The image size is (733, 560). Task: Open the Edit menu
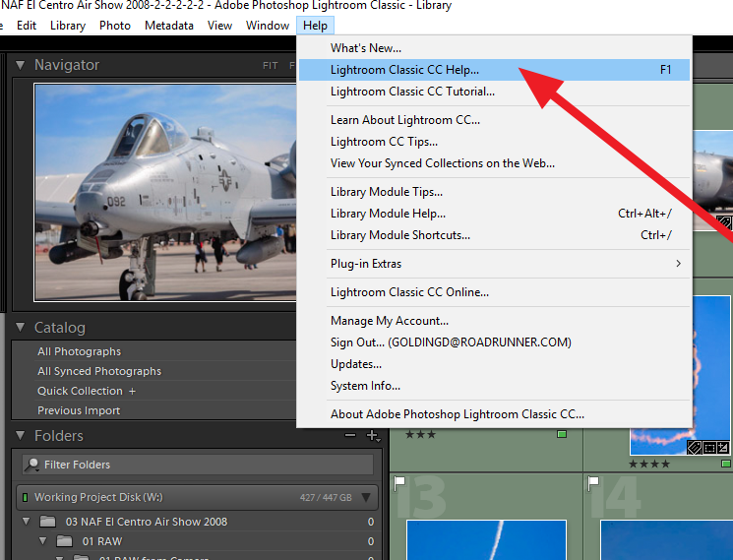27,26
